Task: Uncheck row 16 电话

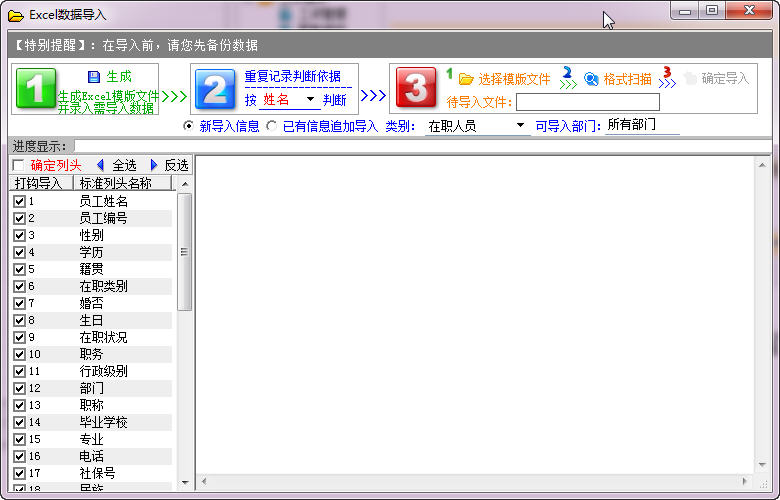Action: [x=19, y=456]
